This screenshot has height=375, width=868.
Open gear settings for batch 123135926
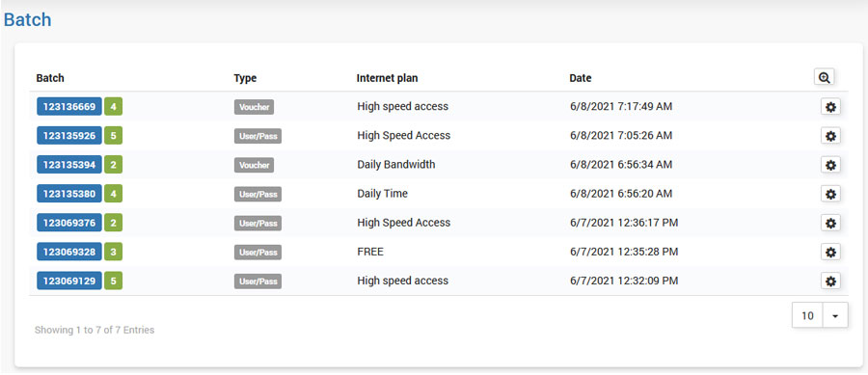(x=830, y=136)
